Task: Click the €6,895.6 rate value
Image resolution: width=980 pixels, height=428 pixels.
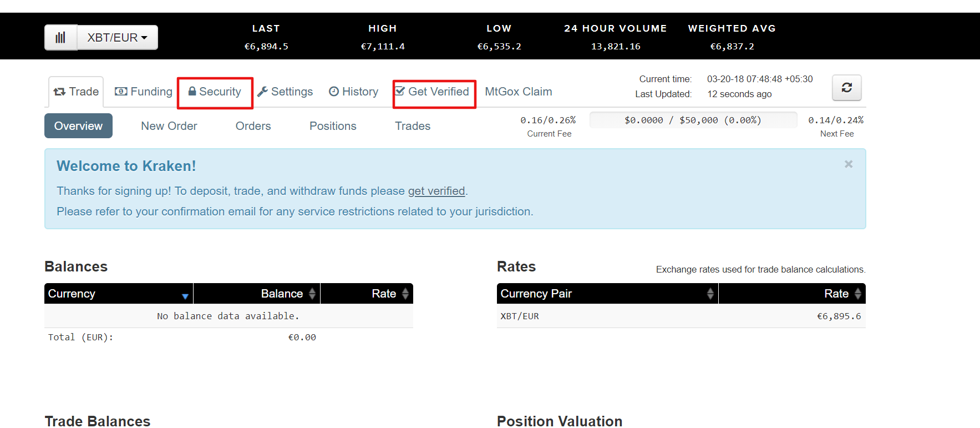Action: click(839, 316)
